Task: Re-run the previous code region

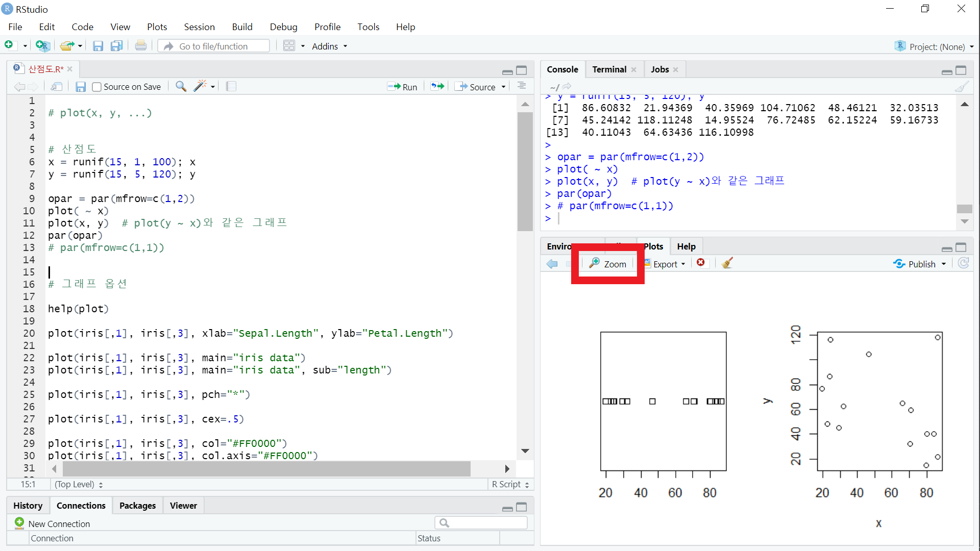Action: coord(437,86)
